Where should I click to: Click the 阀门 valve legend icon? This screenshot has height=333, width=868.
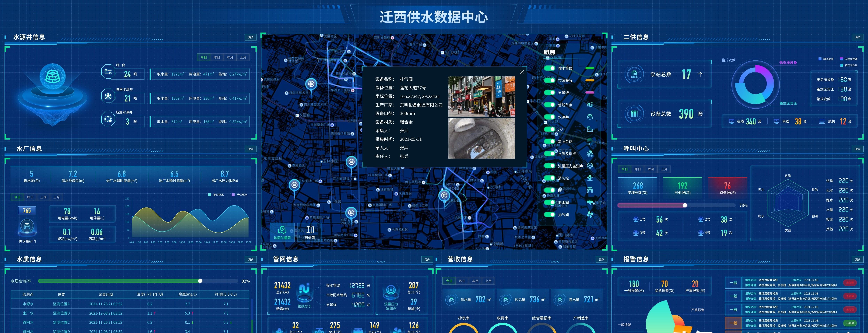point(590,190)
